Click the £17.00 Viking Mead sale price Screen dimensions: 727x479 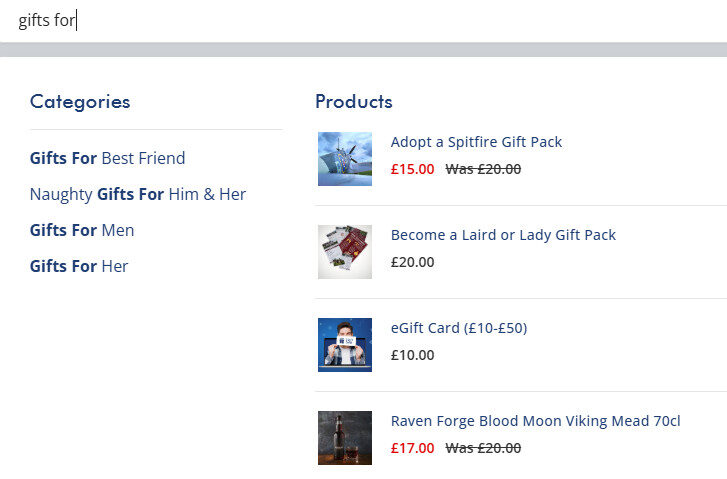tap(412, 448)
